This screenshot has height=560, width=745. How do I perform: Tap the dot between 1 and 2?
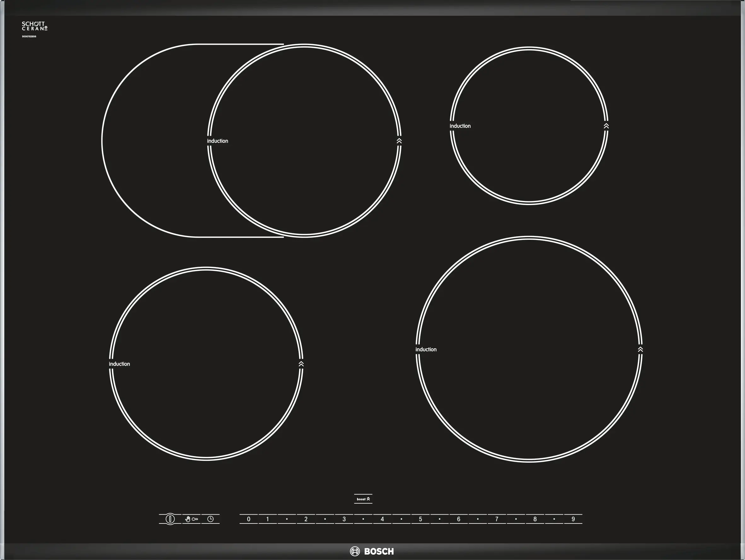pos(286,519)
